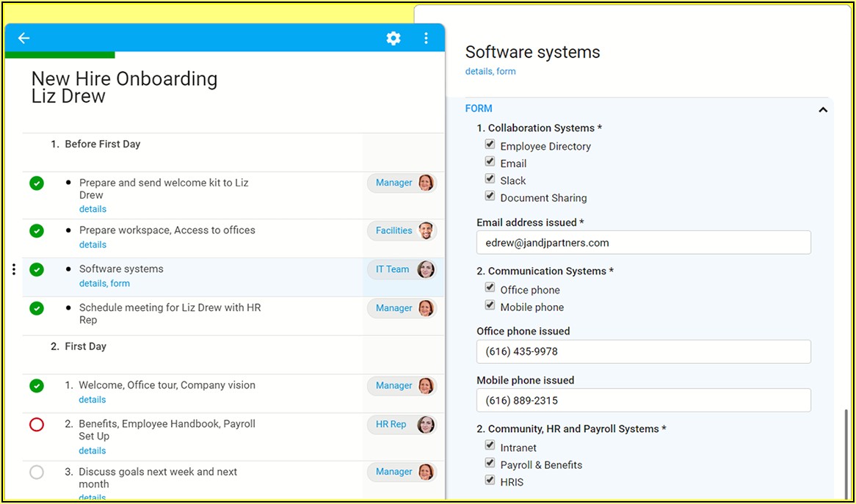Uncheck the Slack checkbox
This screenshot has width=856, height=504.
tap(490, 179)
